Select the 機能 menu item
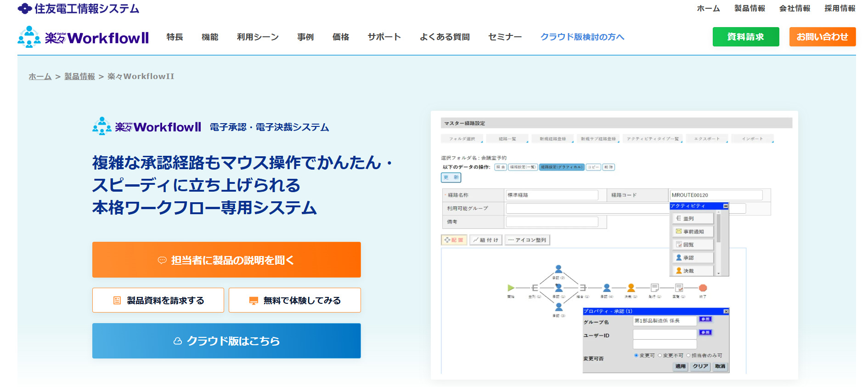Viewport: 868px width, 387px height. (x=210, y=37)
